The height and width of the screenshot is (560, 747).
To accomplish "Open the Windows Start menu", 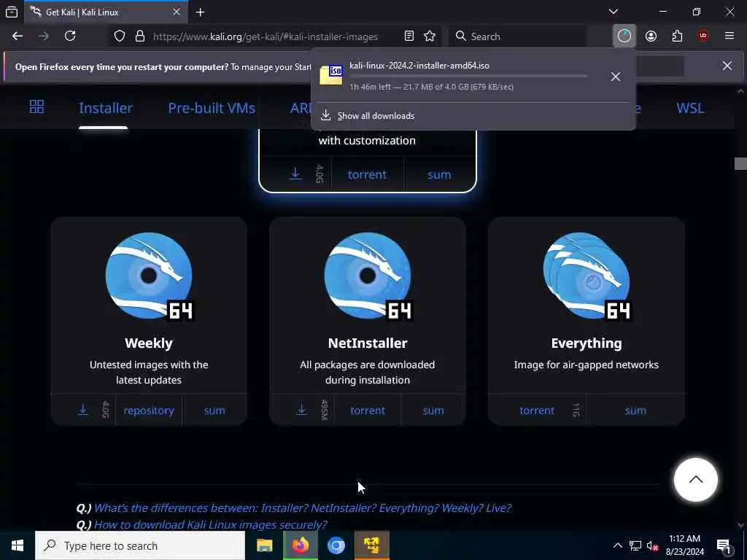I will point(18,545).
